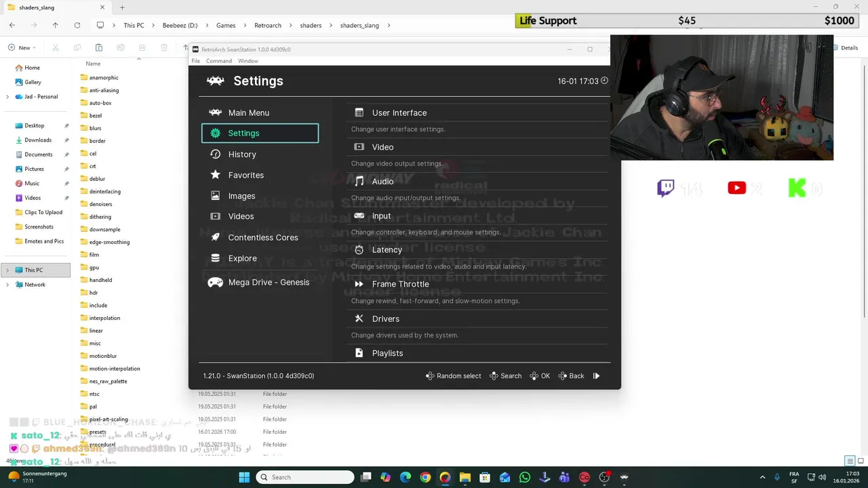The image size is (868, 488).
Task: Open Main Menu in RetroArch sidebar
Action: [x=260, y=113]
